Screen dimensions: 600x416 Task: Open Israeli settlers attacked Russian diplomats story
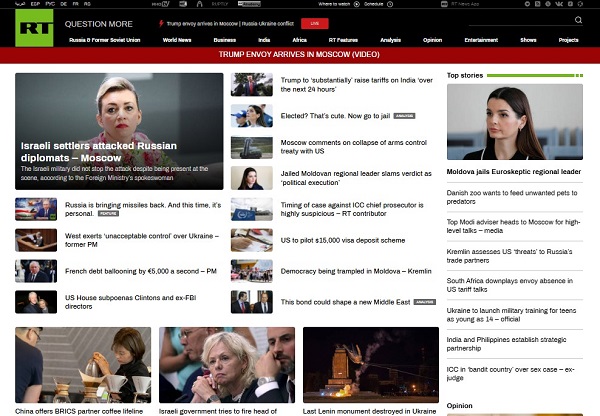coord(119,131)
